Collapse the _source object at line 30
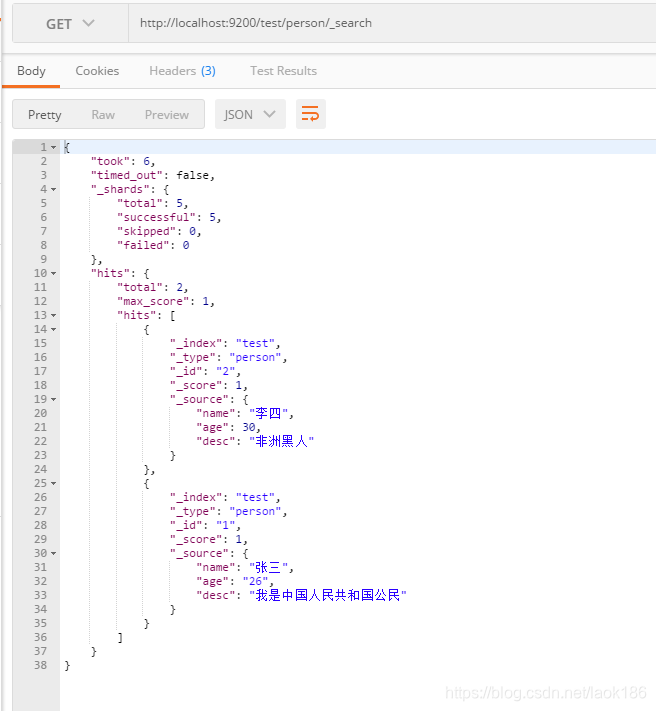 point(53,554)
